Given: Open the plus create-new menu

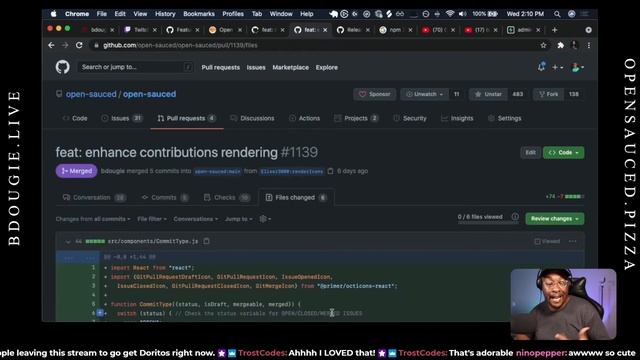Looking at the screenshot, I should [558, 67].
